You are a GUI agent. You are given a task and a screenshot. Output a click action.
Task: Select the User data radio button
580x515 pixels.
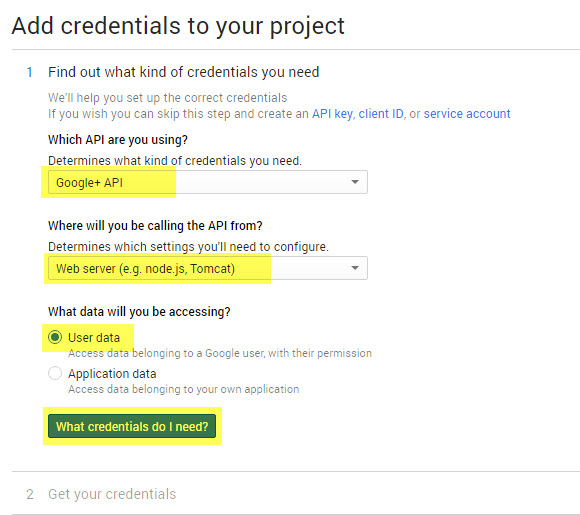coord(55,337)
